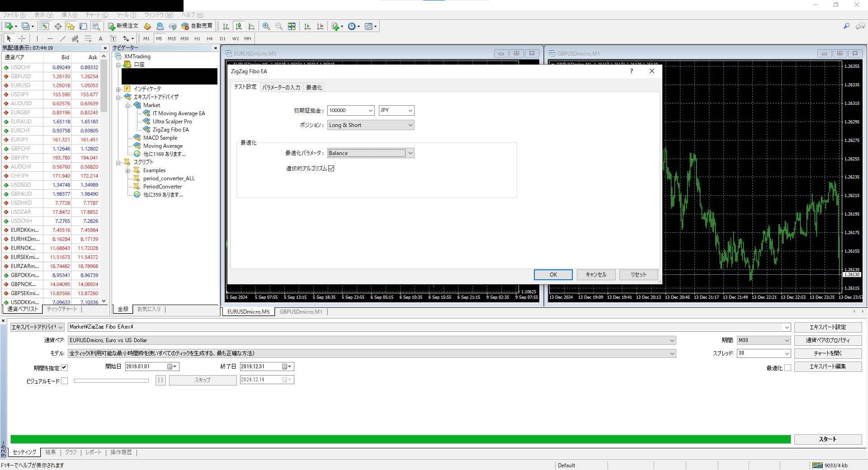Open the チャート menu

(96, 15)
